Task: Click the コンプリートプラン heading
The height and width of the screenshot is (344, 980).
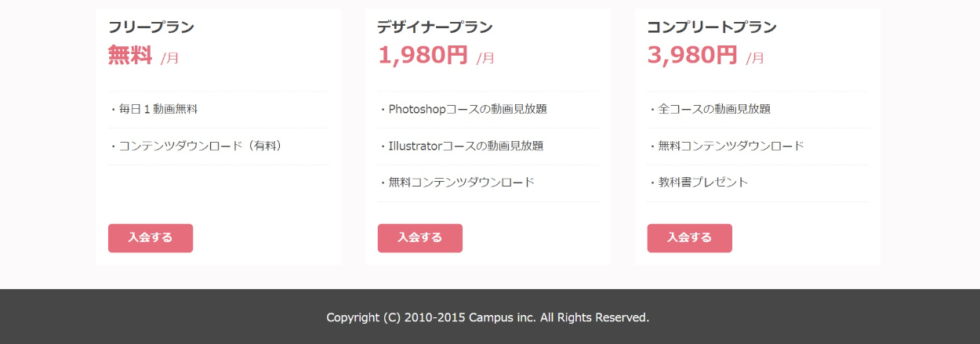Action: [x=712, y=27]
